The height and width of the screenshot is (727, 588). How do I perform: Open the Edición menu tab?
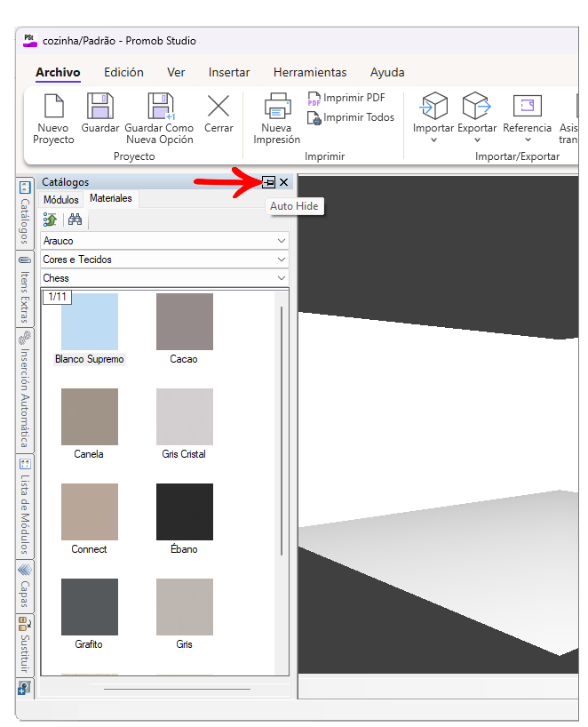[x=123, y=72]
